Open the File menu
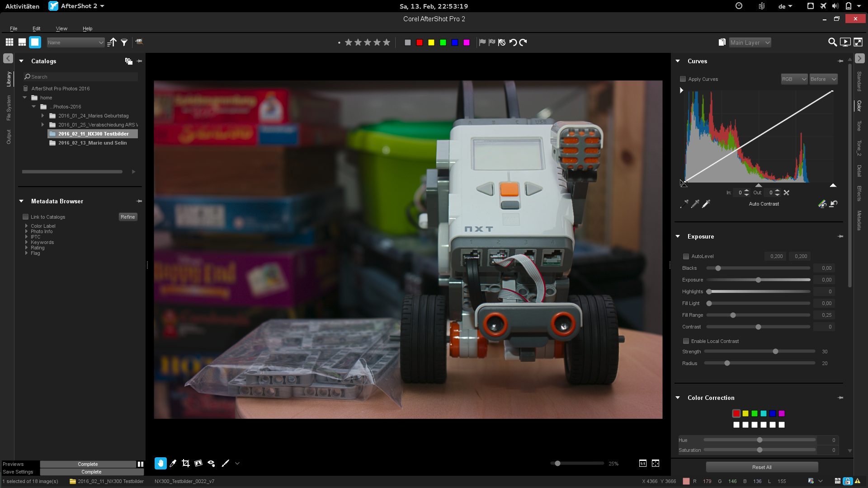Screen dimensions: 868x488 click(x=14, y=28)
